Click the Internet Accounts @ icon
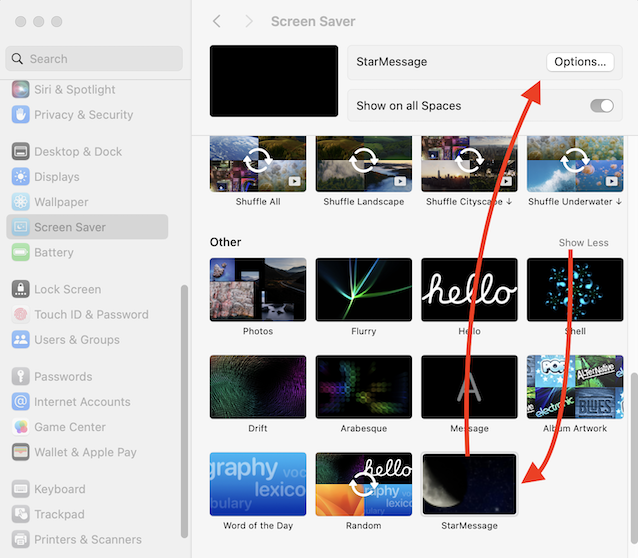 point(20,402)
